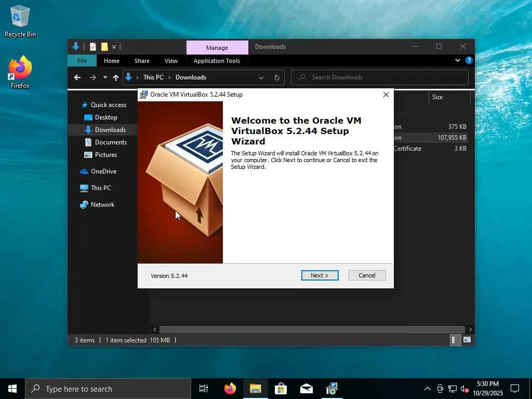
Task: Click This PC in address breadcrumb
Action: point(153,77)
